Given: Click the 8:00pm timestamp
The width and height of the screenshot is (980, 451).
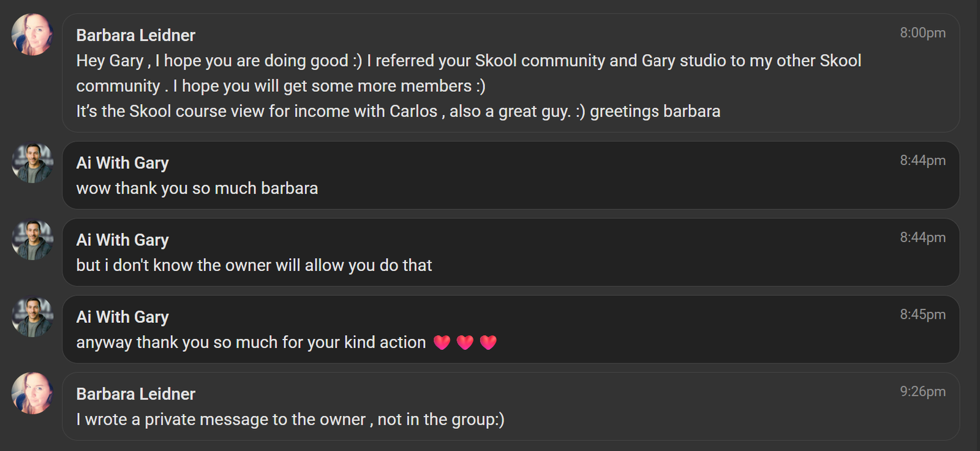Looking at the screenshot, I should click(x=922, y=33).
